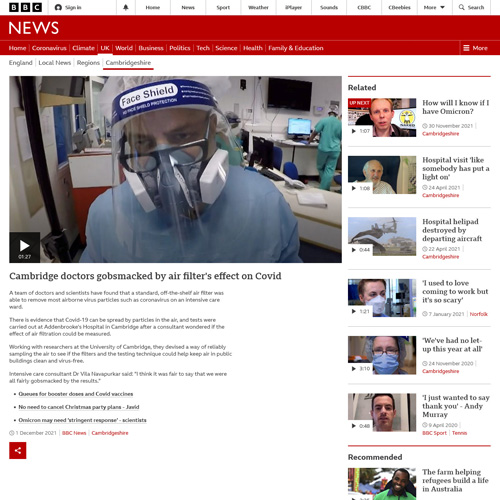The height and width of the screenshot is (500, 500).
Task: Open the red More hamburger menu
Action: pyautogui.click(x=475, y=48)
